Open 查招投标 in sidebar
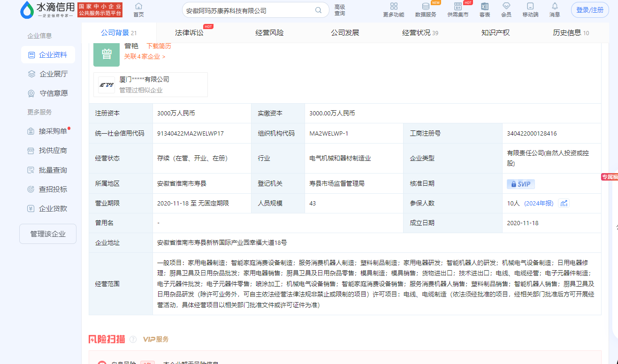This screenshot has width=618, height=364. [x=48, y=189]
